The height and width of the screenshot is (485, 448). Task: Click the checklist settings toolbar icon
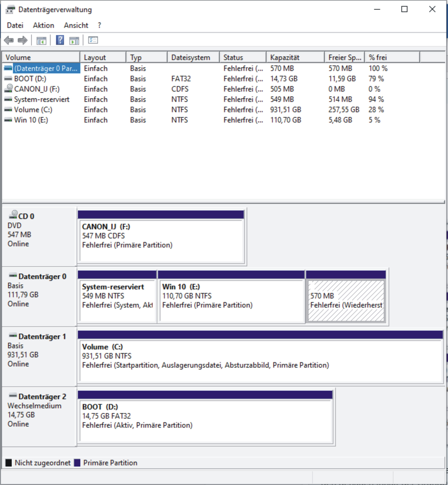(93, 40)
